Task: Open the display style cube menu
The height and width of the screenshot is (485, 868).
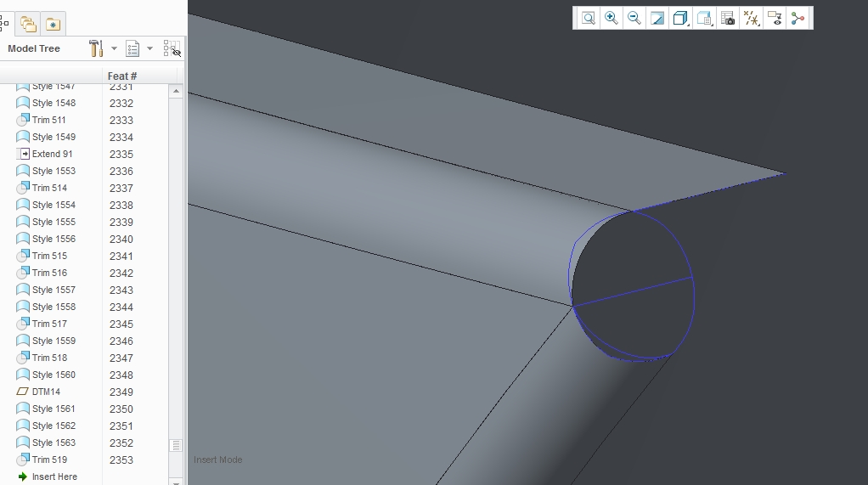Action: coord(680,19)
